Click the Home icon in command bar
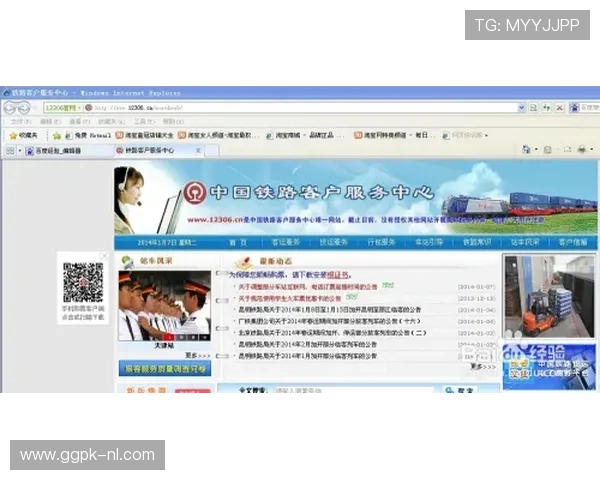Image resolution: width=600 pixels, height=480 pixels. point(527,150)
